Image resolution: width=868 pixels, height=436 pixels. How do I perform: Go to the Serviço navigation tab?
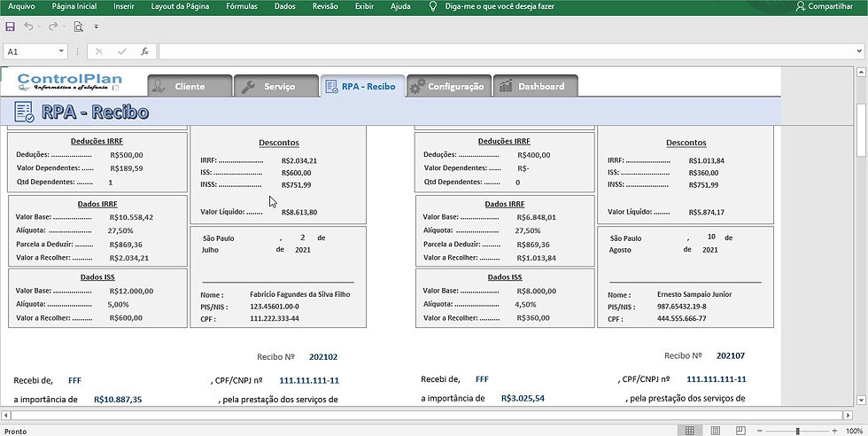point(276,87)
